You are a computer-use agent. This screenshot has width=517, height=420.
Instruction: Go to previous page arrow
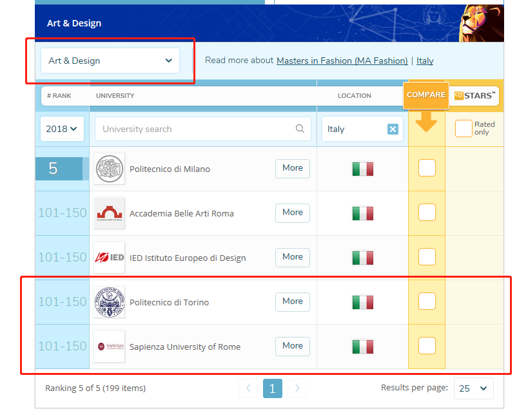coord(248,388)
